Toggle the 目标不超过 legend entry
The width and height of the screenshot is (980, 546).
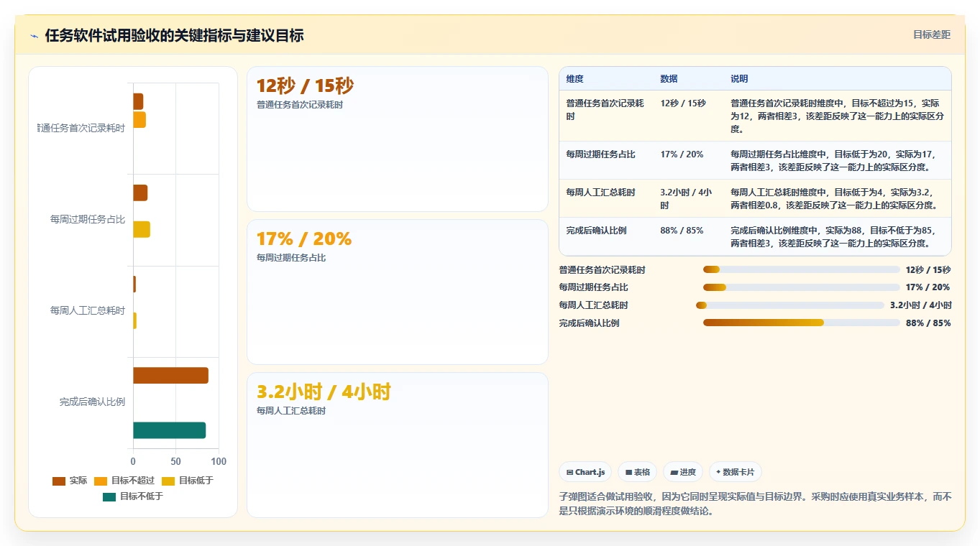124,481
